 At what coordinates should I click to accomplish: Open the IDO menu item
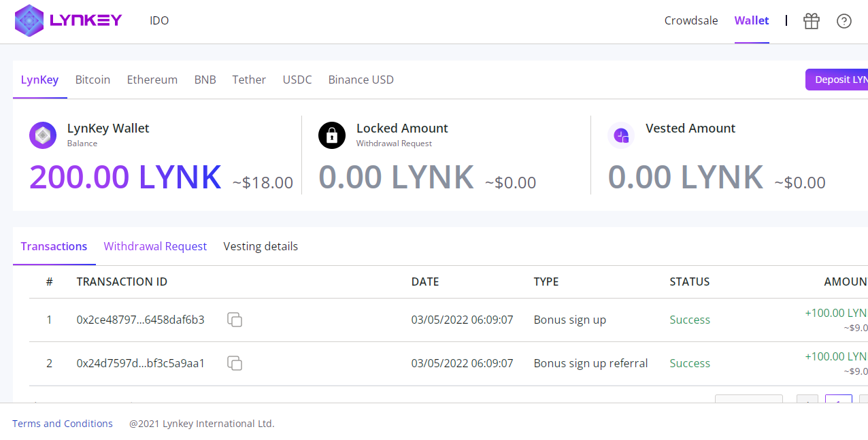(x=159, y=20)
